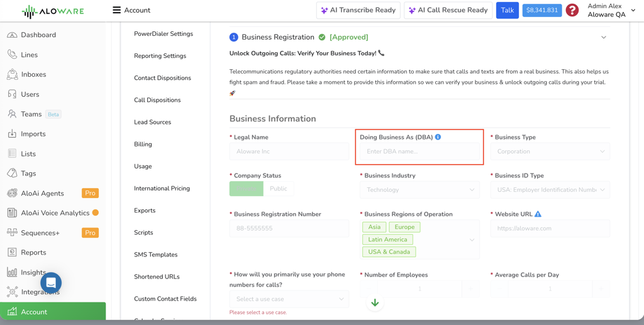644x325 pixels.
Task: Click the Aloware logo
Action: (x=53, y=11)
